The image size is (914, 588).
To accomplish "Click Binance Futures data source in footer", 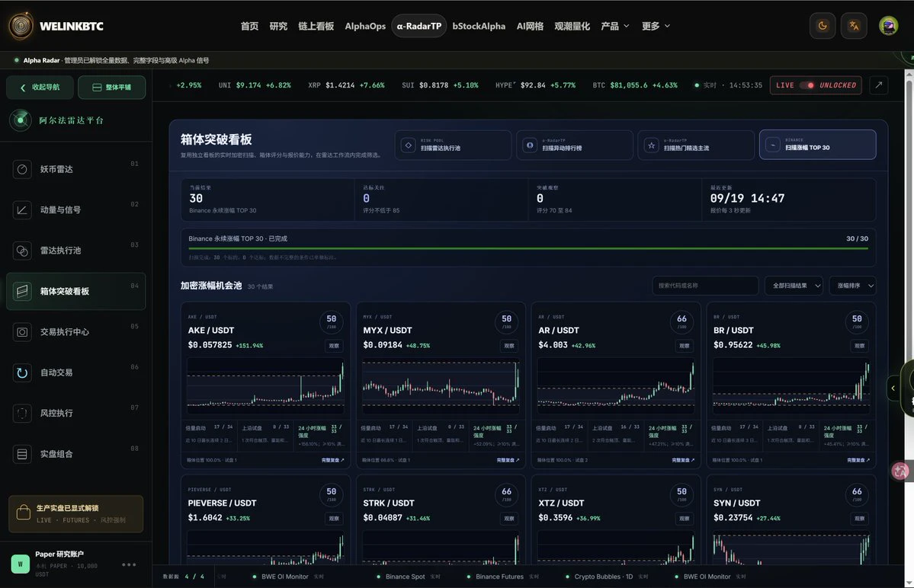I will click(x=499, y=577).
